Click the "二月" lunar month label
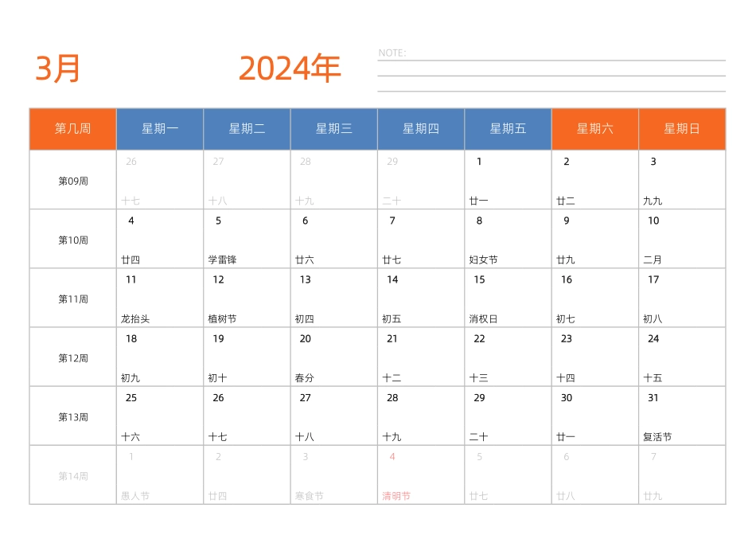The image size is (756, 535). [653, 260]
